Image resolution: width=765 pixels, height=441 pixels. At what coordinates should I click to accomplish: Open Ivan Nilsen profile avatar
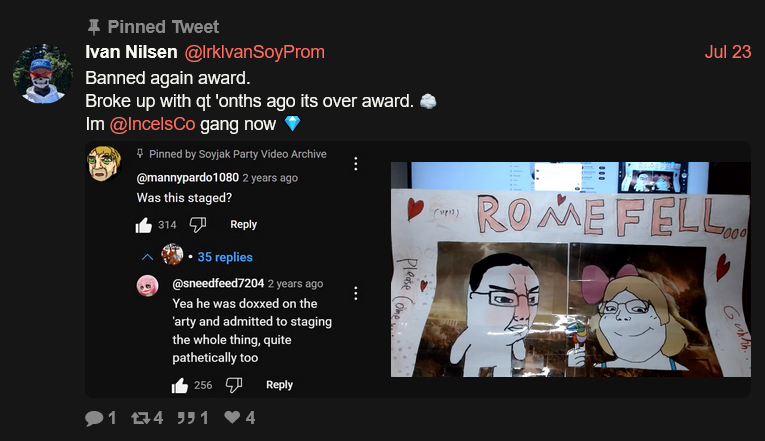pyautogui.click(x=43, y=74)
